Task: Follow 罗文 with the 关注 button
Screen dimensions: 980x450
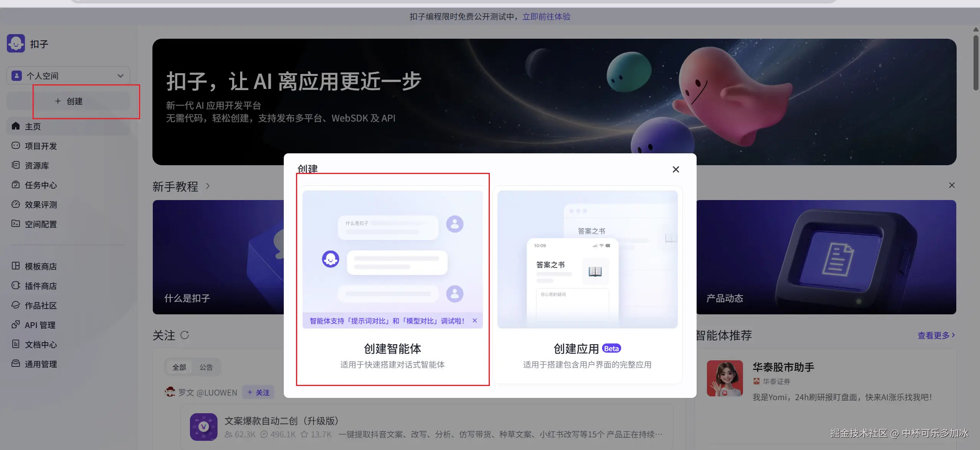Action: click(x=258, y=393)
